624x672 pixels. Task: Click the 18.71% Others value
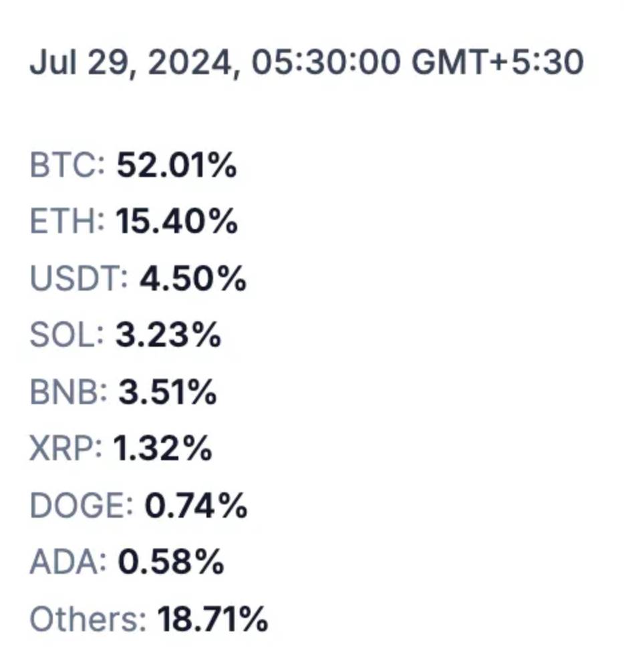click(213, 619)
